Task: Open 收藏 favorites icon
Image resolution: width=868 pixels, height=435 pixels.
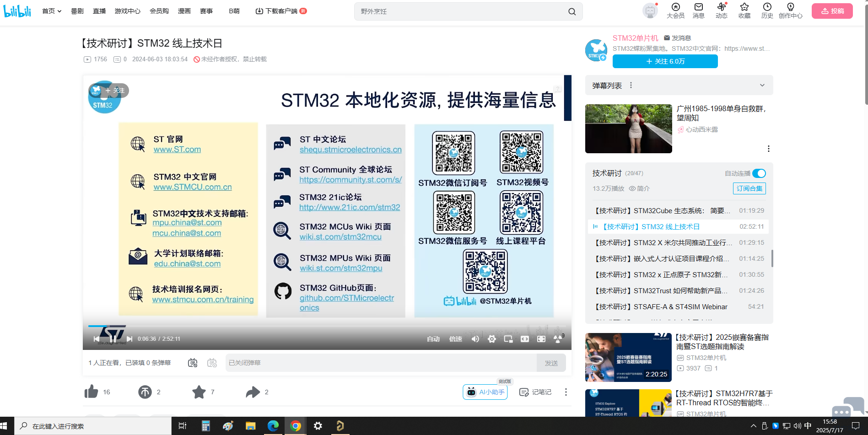Action: coord(744,11)
